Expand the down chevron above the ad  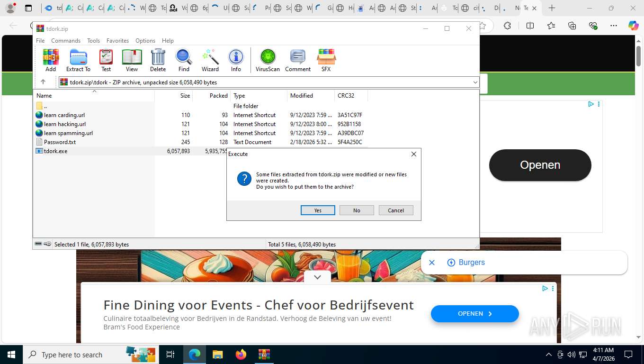(x=317, y=277)
